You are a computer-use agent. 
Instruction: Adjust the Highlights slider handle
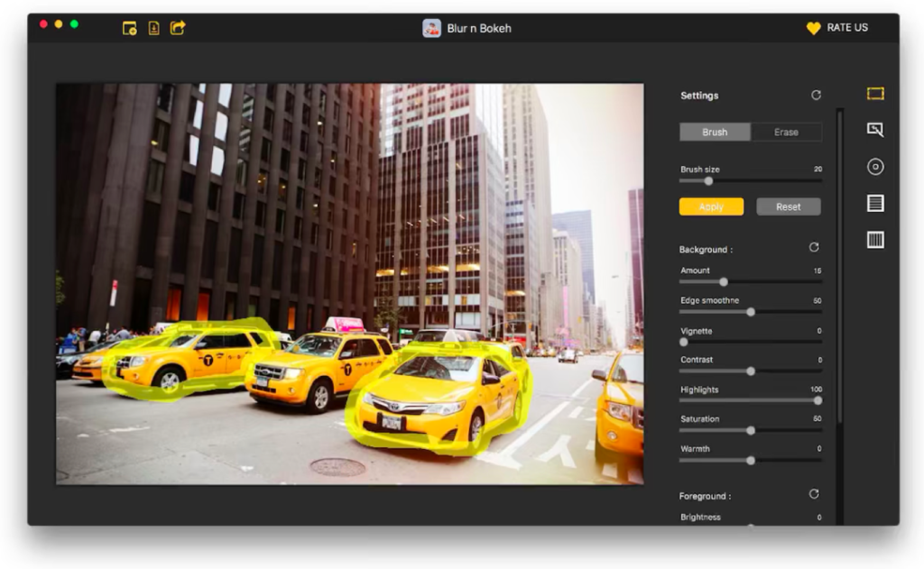click(818, 400)
